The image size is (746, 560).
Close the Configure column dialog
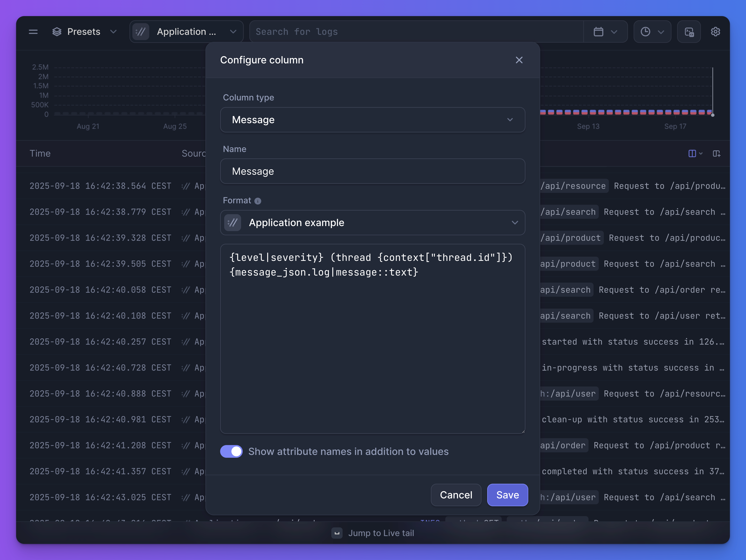coord(519,60)
